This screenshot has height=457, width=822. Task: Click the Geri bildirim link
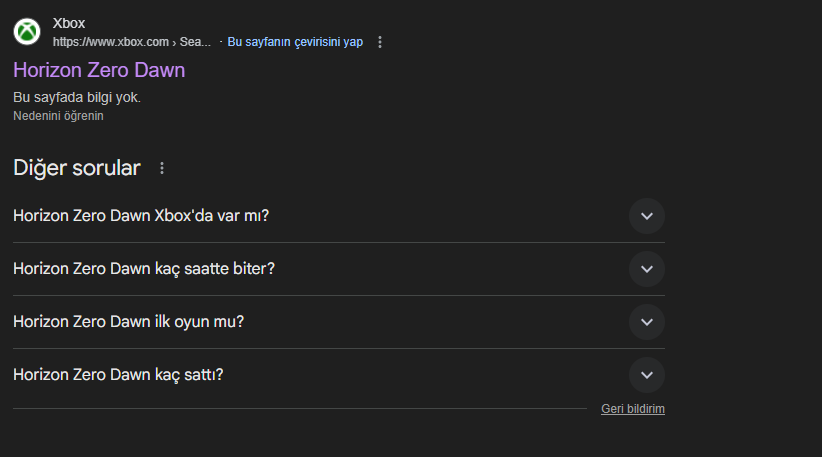pos(632,409)
